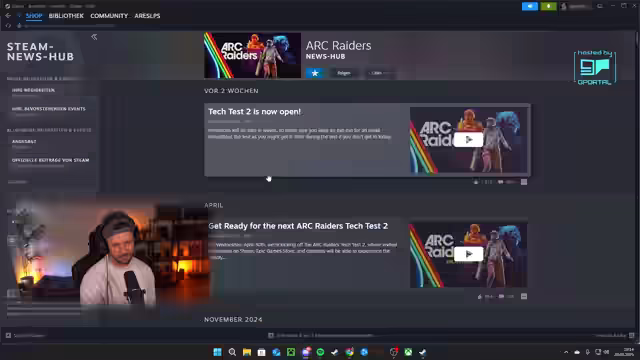
Task: Expand the system tray hidden icons chevron
Action: click(566, 352)
